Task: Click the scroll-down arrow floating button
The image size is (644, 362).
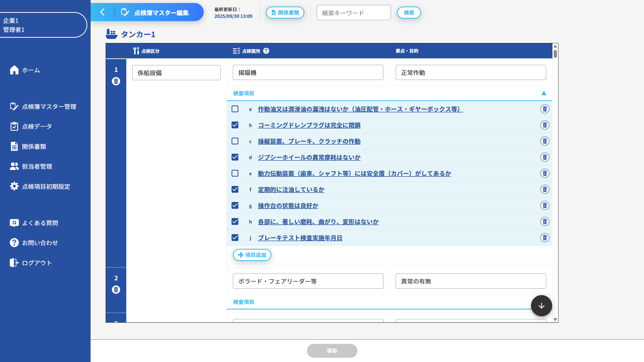Action: click(x=541, y=306)
